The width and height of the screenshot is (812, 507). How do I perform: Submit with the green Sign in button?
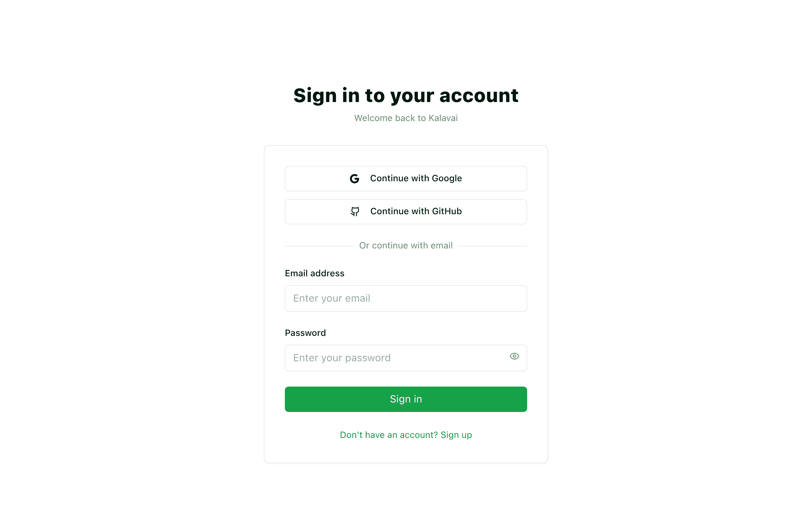406,399
